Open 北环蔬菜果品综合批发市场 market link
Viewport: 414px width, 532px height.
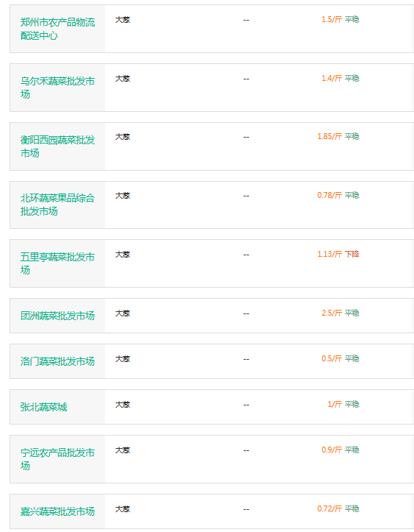(x=57, y=205)
